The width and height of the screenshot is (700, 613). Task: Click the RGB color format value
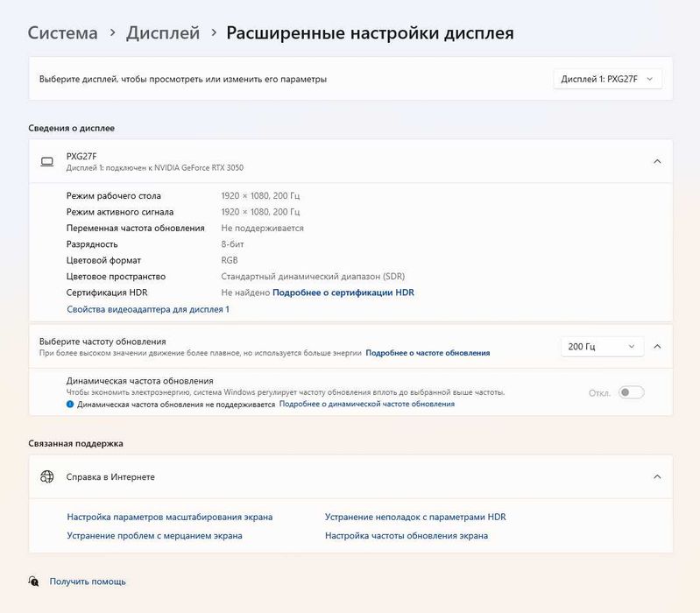pyautogui.click(x=230, y=260)
